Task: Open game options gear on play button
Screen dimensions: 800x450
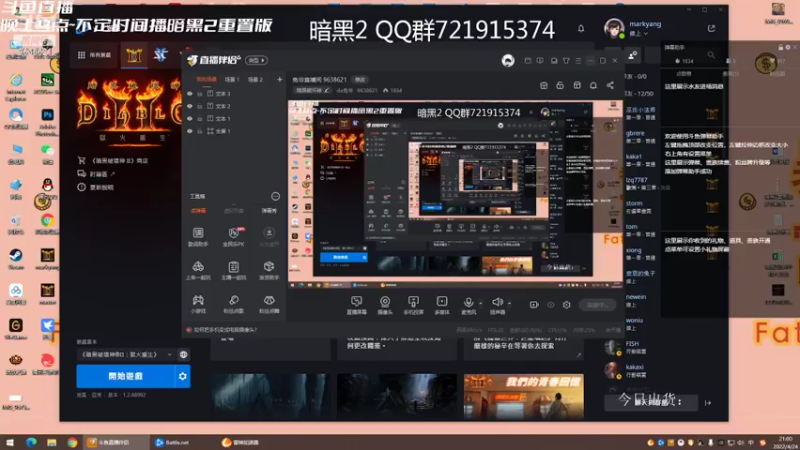Action: [x=183, y=376]
